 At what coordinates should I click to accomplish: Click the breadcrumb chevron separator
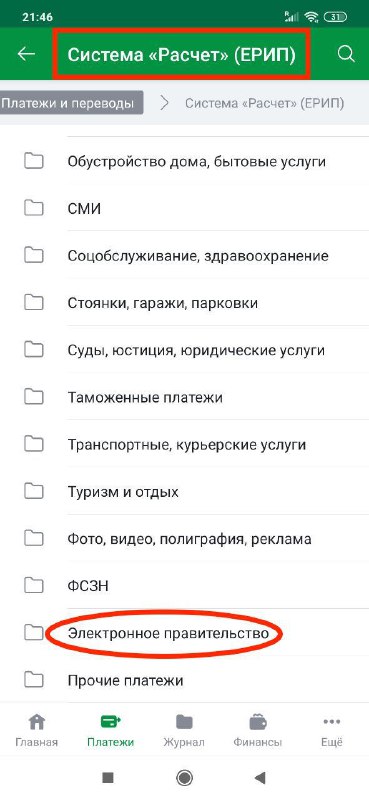(164, 104)
